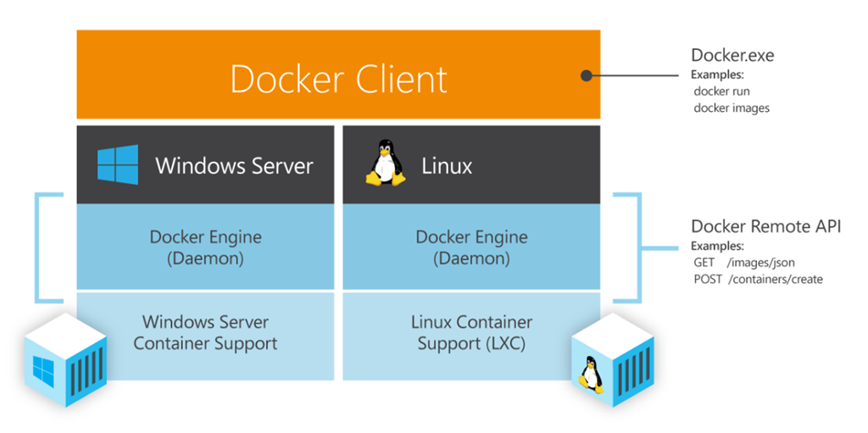Click the 'docker run' example text
Image resolution: width=868 pixels, height=433 pixels.
(721, 92)
